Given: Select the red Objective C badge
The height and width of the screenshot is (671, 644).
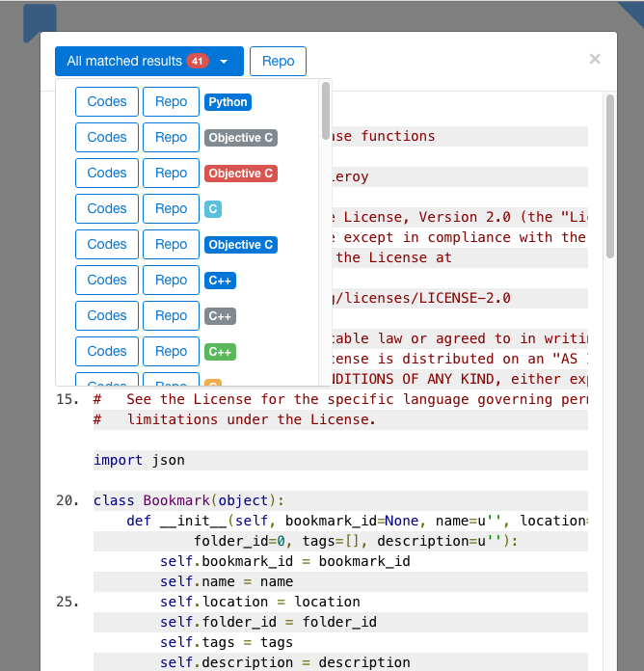Looking at the screenshot, I should point(241,174).
